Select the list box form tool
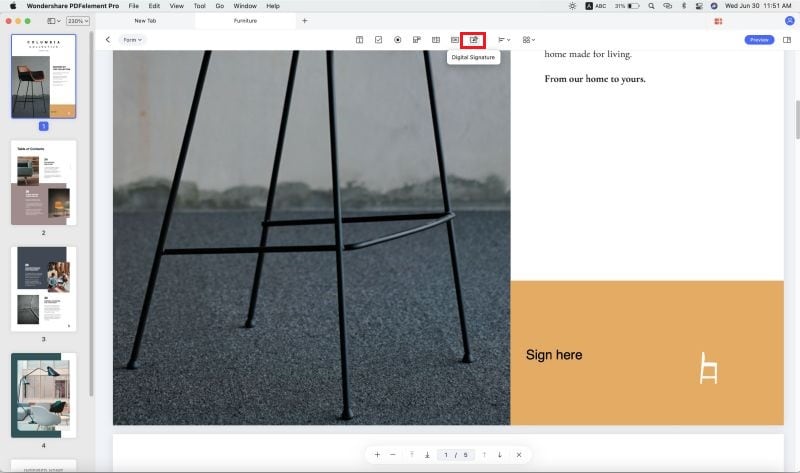 coord(436,40)
